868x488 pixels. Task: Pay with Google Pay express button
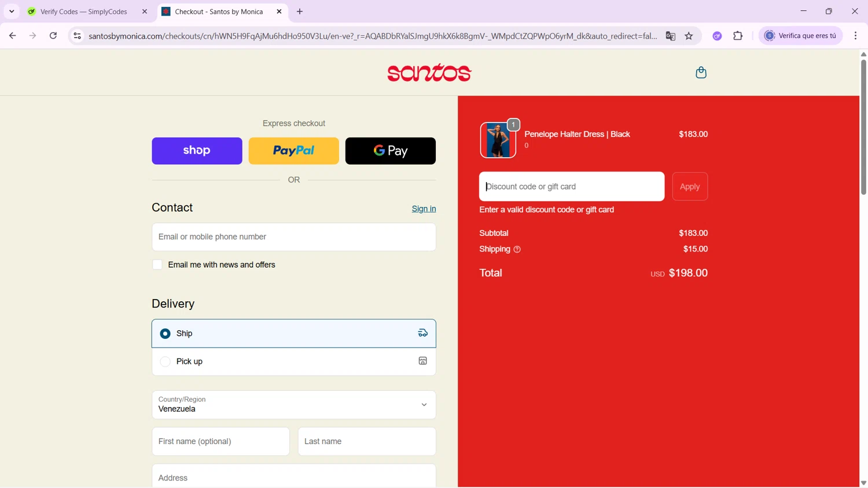click(391, 151)
